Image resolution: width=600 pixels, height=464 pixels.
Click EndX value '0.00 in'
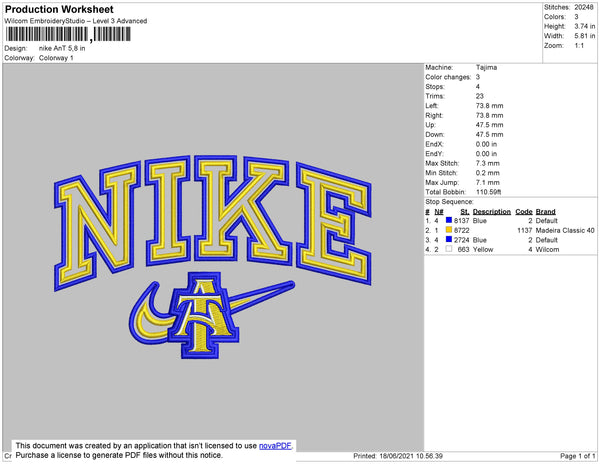(x=486, y=144)
